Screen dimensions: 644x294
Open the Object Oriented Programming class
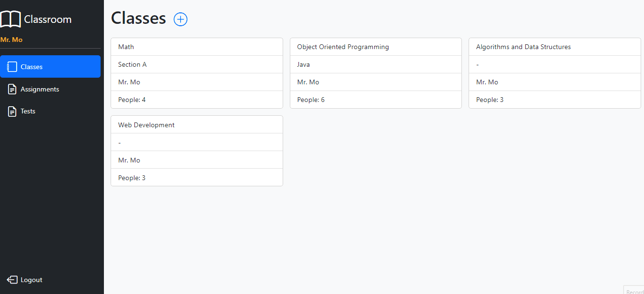[x=376, y=46]
